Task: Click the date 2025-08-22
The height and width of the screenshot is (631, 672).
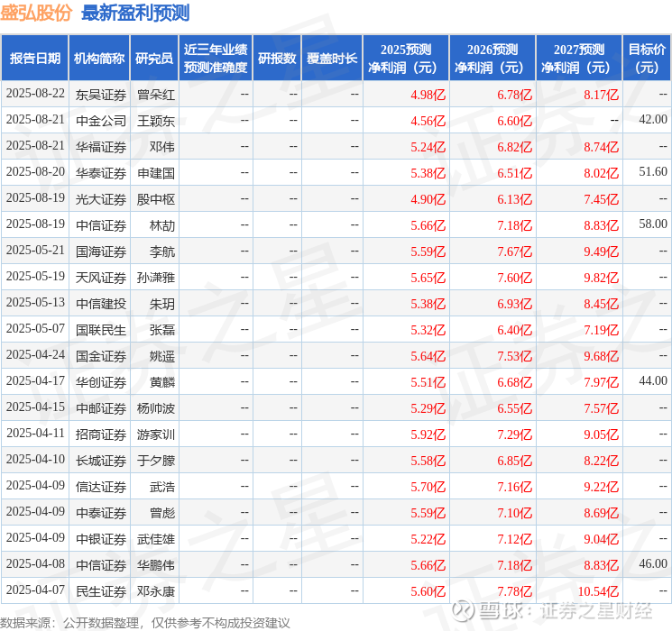Action: click(x=35, y=94)
